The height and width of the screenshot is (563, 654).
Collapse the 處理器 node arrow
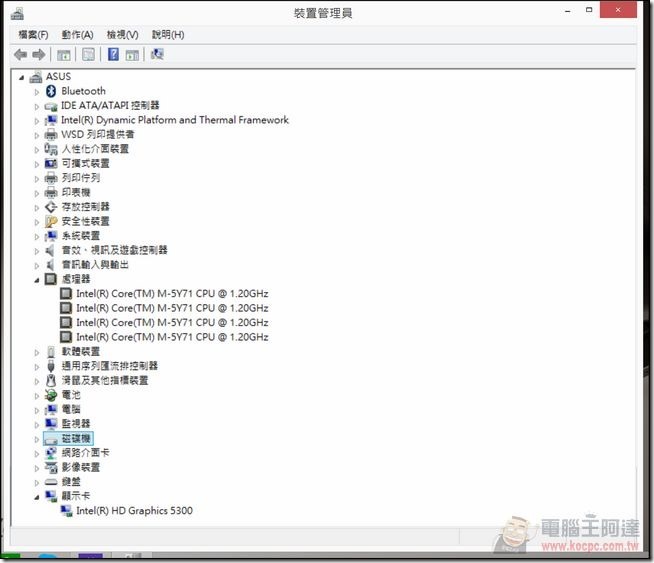pyautogui.click(x=37, y=281)
